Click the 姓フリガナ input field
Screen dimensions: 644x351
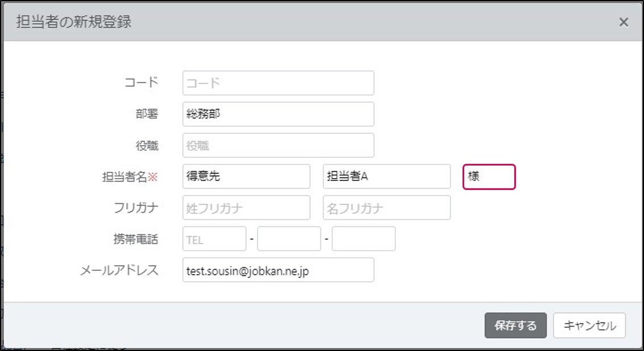(246, 208)
